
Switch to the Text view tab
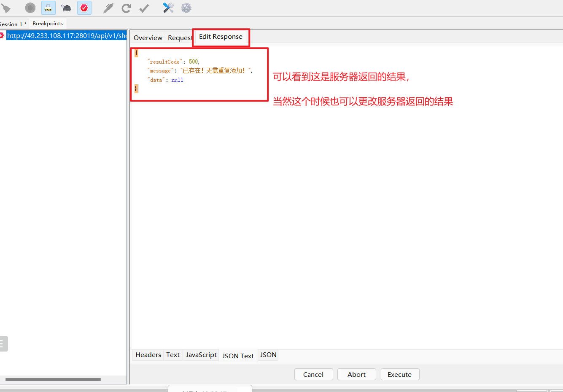(x=173, y=355)
